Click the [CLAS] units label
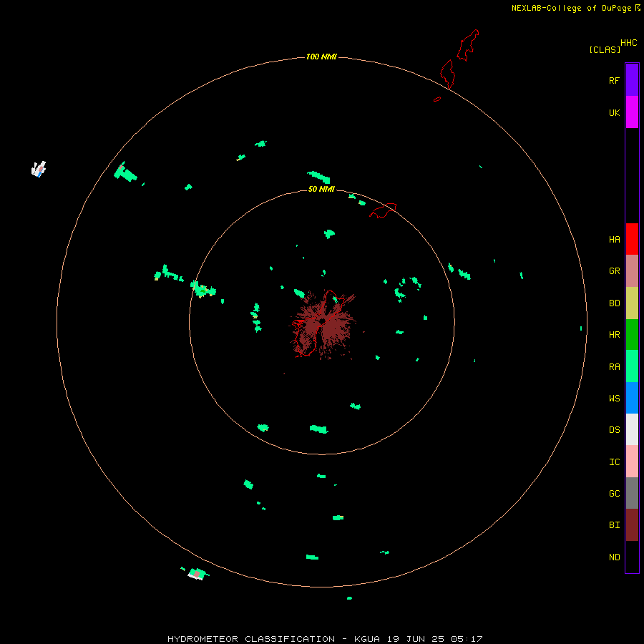 point(605,49)
